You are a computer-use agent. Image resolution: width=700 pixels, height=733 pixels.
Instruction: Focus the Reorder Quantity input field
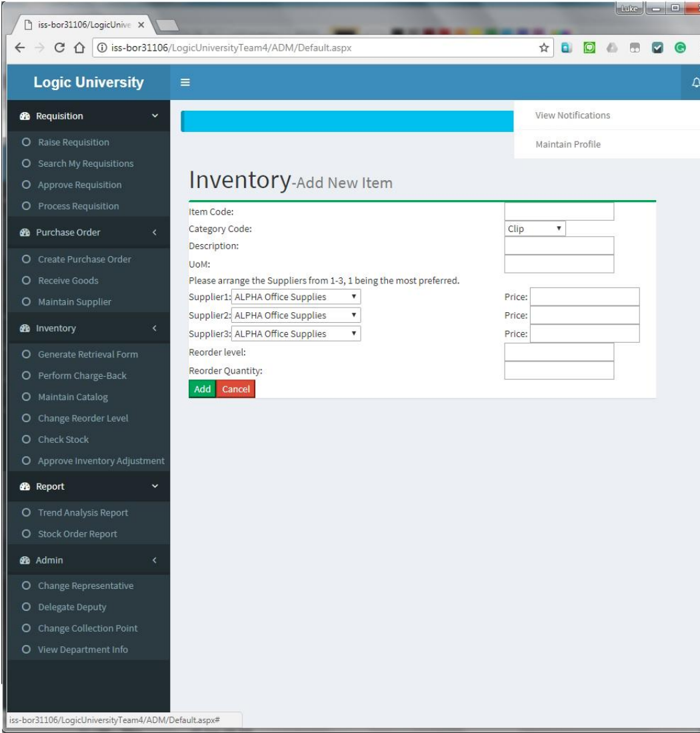[559, 371]
